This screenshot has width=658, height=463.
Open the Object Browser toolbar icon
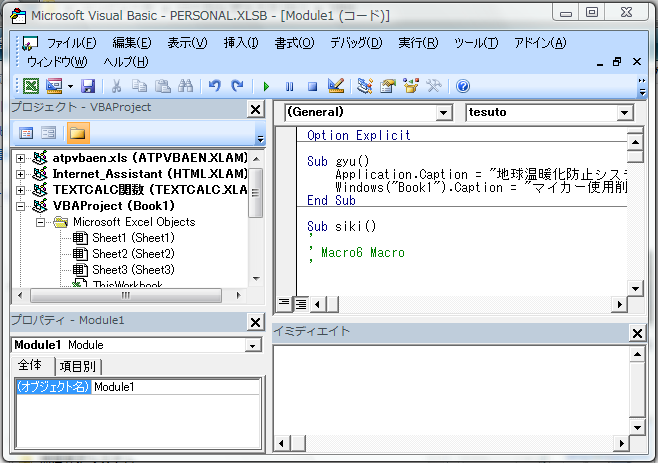(411, 86)
